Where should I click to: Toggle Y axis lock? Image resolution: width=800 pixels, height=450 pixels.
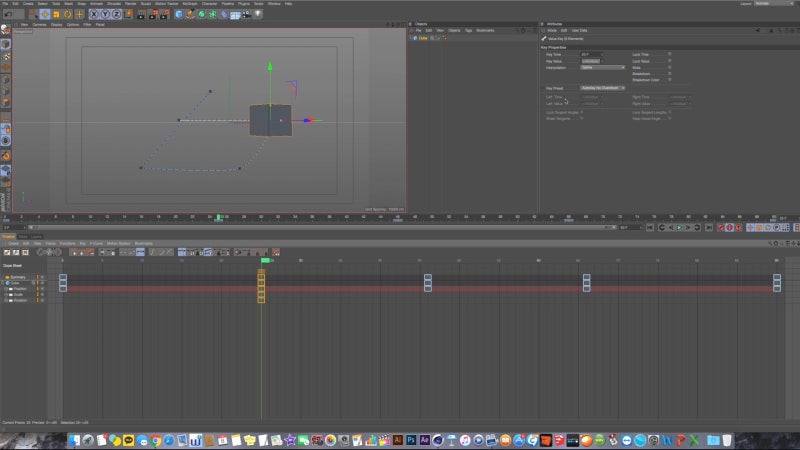105,14
